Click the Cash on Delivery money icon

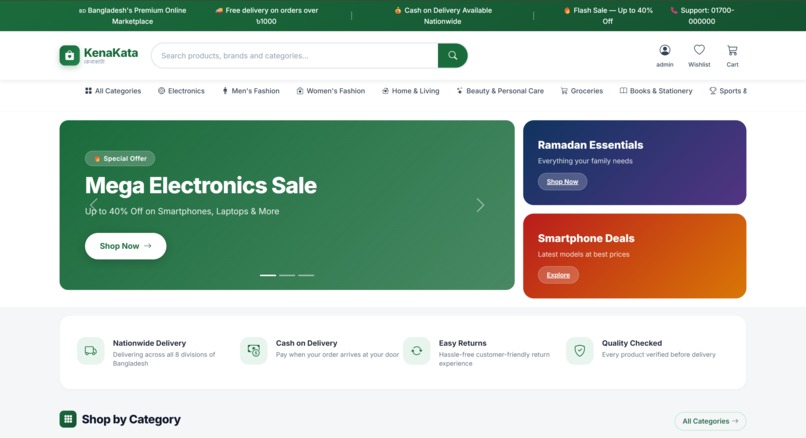pos(253,351)
